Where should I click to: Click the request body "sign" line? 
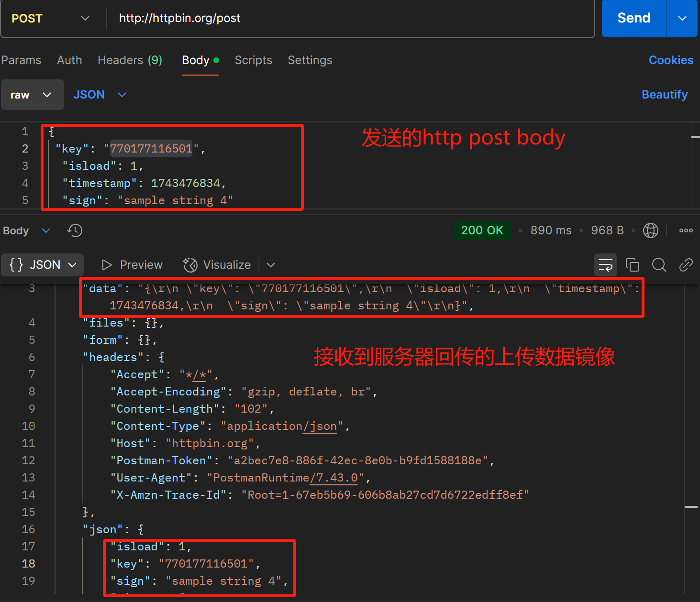pos(147,200)
